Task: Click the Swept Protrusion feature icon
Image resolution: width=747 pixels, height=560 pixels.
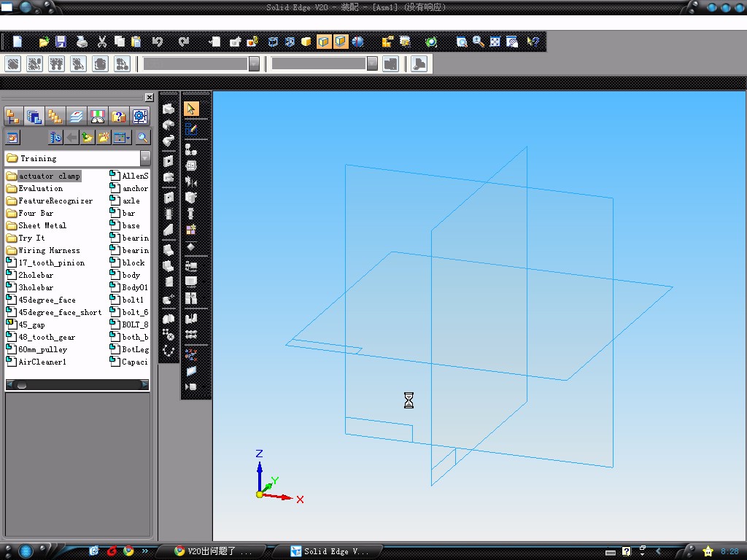Action: tap(169, 141)
